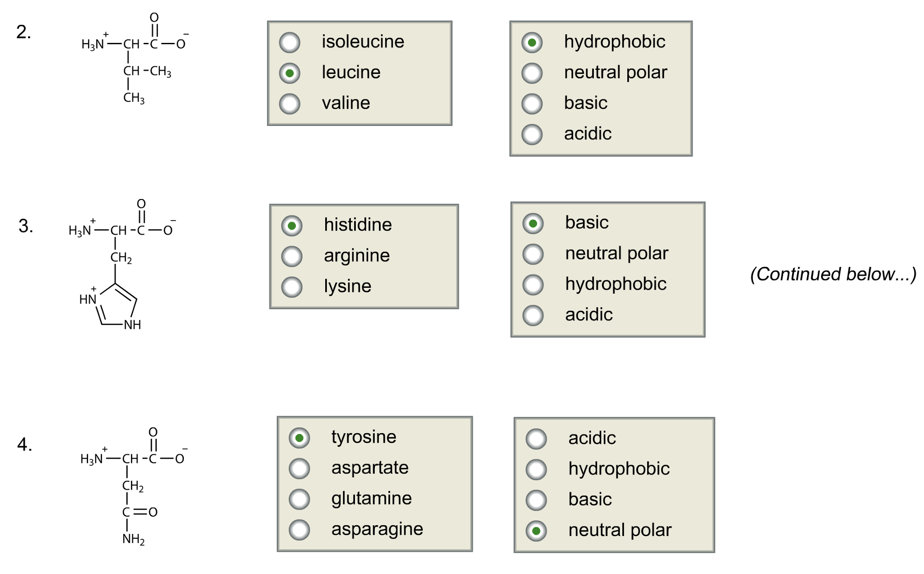
Task: Select aspartate as the answer
Action: [x=299, y=468]
